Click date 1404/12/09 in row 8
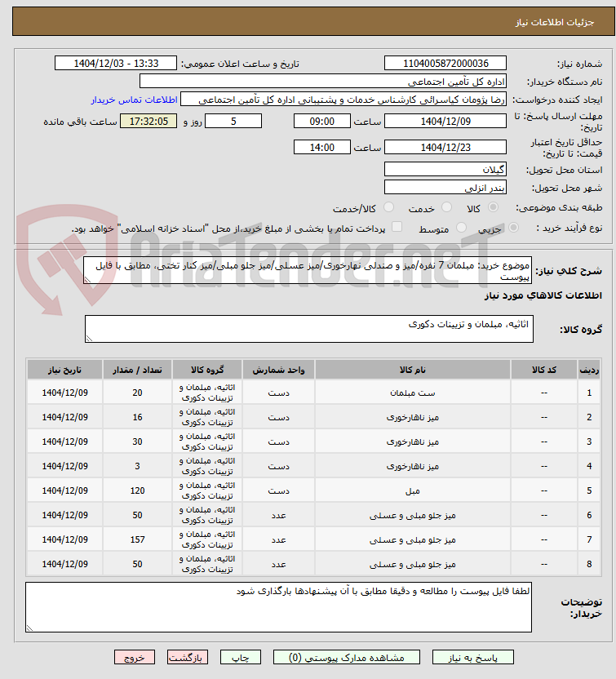 point(65,564)
